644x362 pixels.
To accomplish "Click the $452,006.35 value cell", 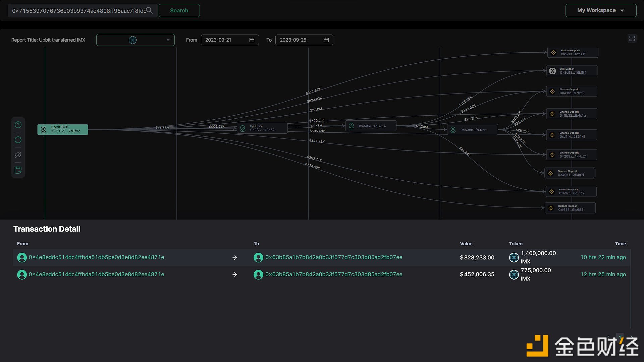I will (477, 275).
